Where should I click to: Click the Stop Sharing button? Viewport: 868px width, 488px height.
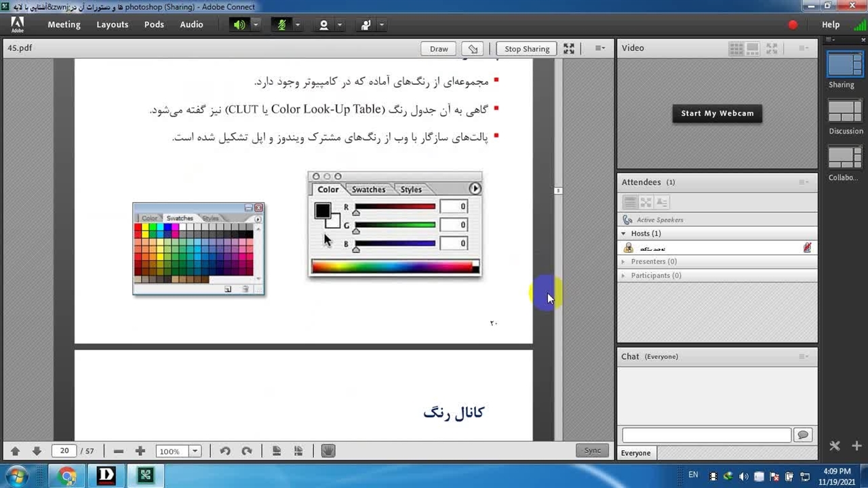(526, 49)
